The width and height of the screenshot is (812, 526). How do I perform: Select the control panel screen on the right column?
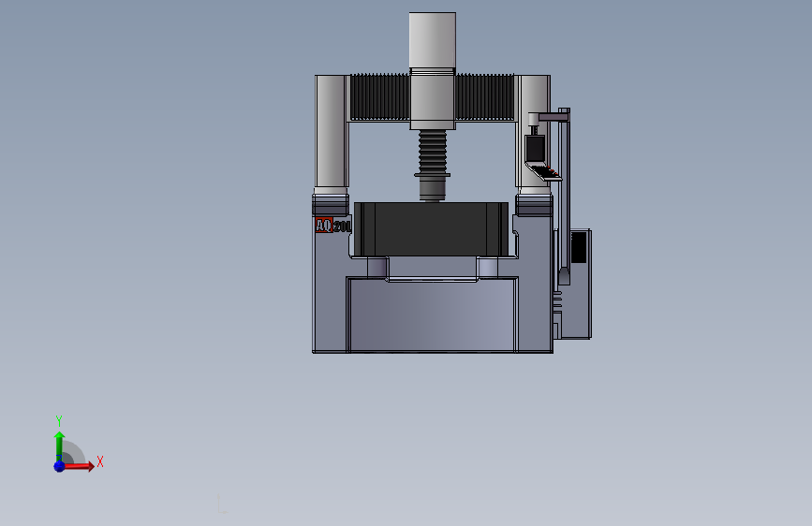click(x=536, y=148)
